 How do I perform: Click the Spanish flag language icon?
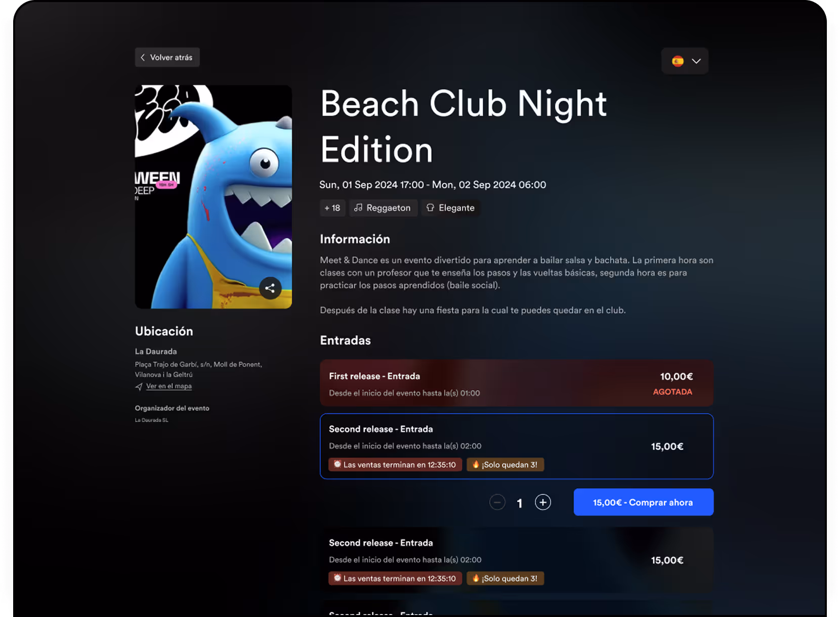(x=678, y=61)
